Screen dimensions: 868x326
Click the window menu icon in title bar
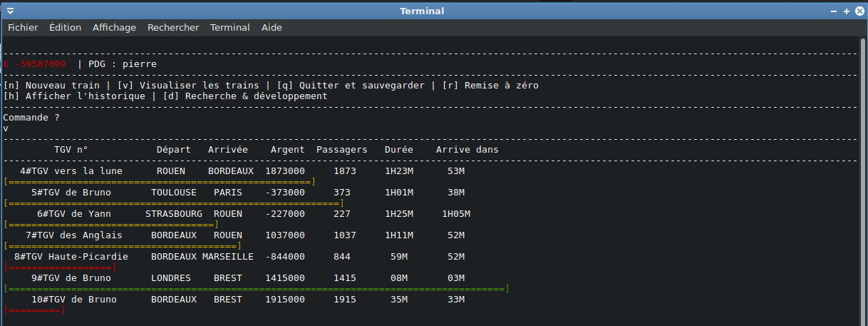point(10,11)
